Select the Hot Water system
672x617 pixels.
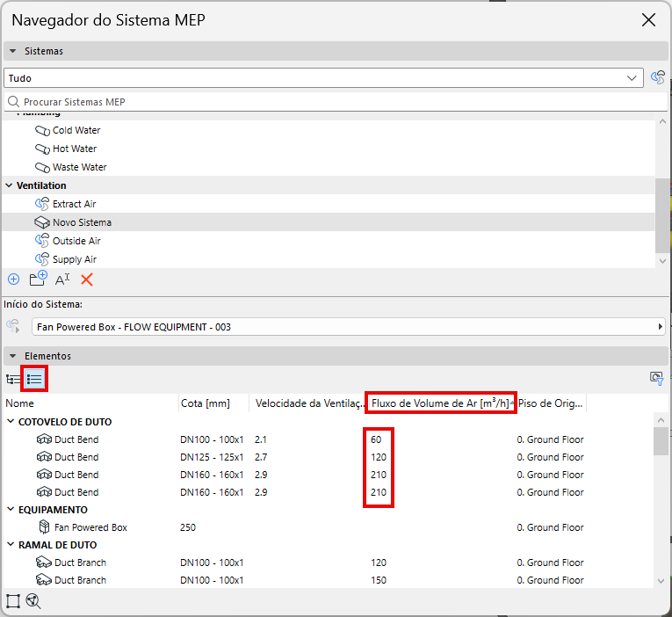pyautogui.click(x=329, y=149)
